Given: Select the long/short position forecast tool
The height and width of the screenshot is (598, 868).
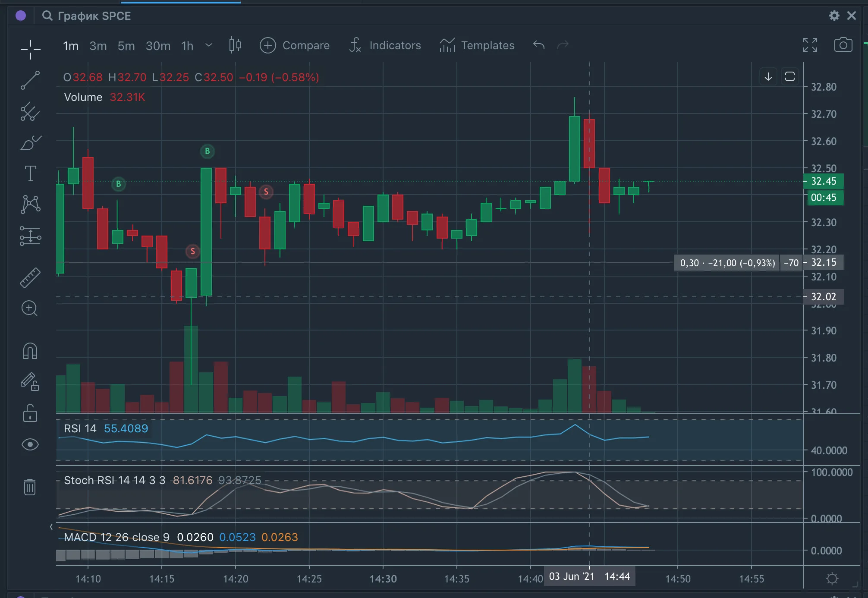Looking at the screenshot, I should pos(30,236).
